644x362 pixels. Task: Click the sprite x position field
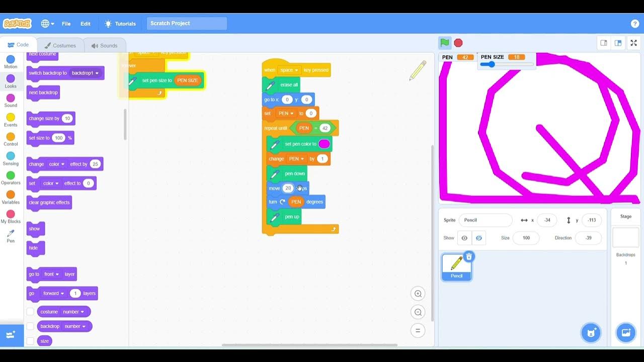tap(546, 220)
